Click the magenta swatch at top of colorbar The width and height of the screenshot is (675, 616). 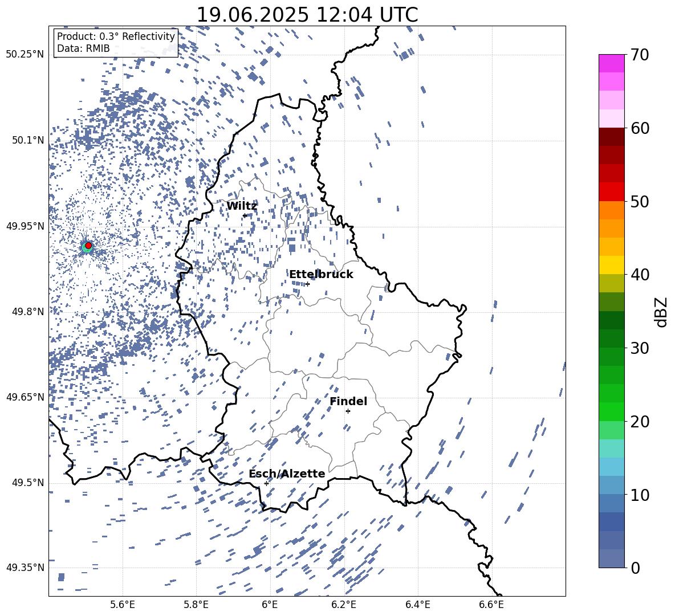[612, 63]
